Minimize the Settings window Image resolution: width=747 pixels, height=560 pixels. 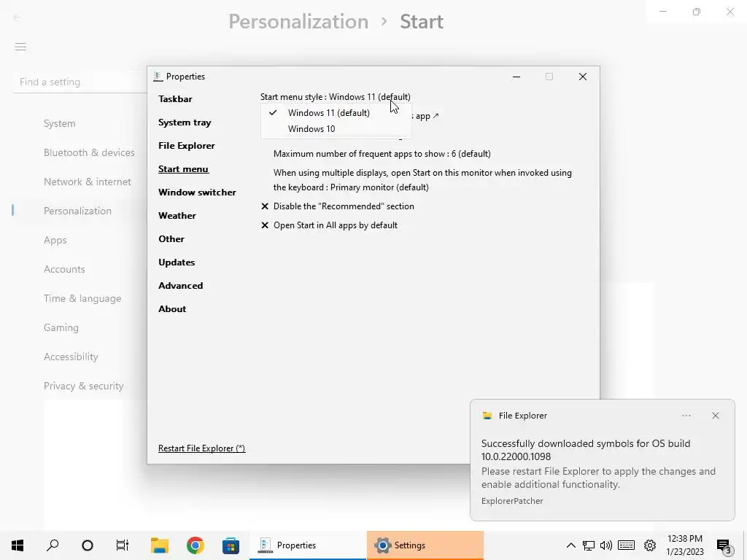pos(662,12)
